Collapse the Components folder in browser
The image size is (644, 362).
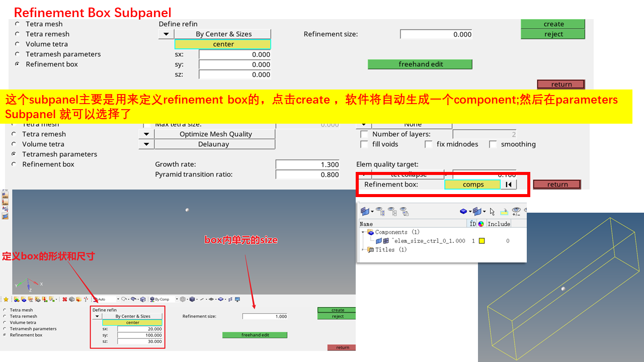[x=363, y=232]
